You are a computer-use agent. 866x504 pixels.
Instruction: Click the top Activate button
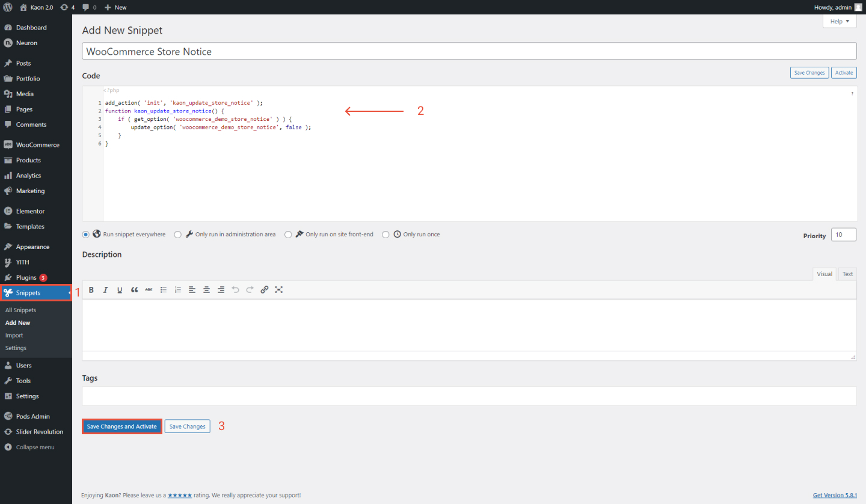click(844, 73)
